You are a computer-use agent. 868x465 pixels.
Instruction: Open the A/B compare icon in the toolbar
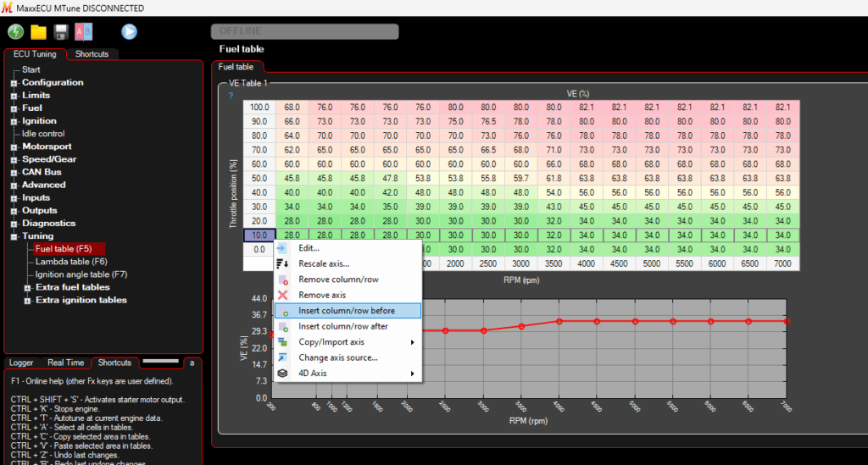(84, 32)
